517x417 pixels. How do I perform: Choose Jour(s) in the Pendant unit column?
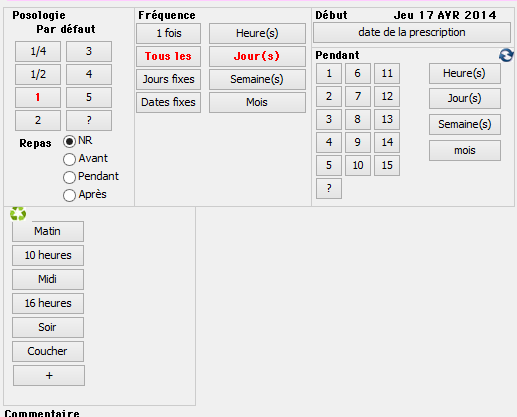[x=465, y=98]
